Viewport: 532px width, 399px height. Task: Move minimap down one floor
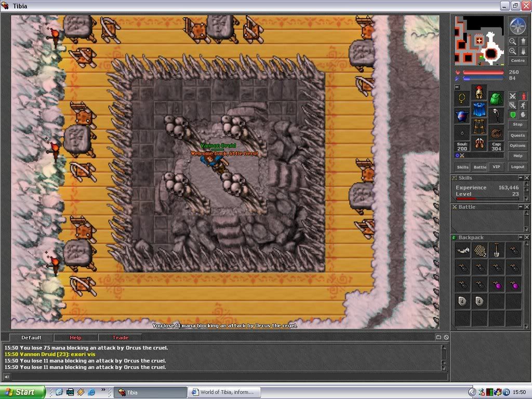[x=523, y=51]
